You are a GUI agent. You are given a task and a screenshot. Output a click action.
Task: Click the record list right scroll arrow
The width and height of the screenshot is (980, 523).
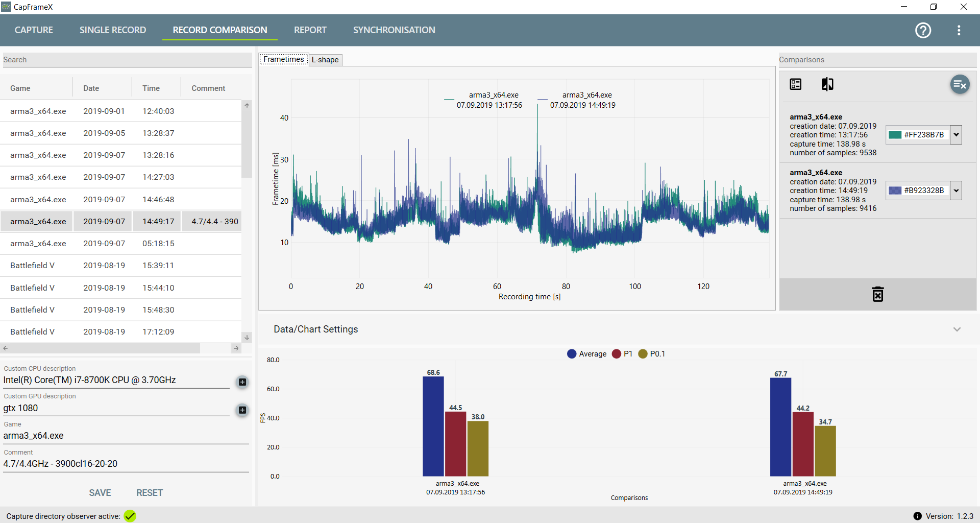pyautogui.click(x=236, y=348)
